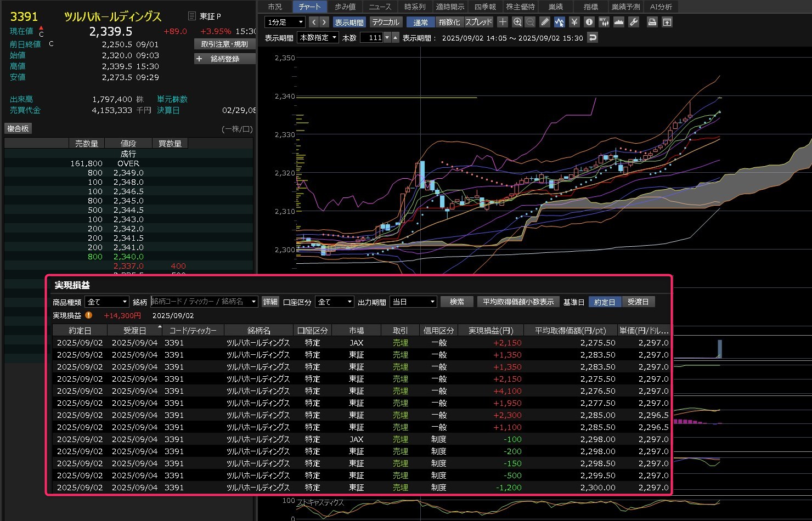Click the 2,337.0 bid price row
This screenshot has width=812, height=521.
pyautogui.click(x=128, y=266)
